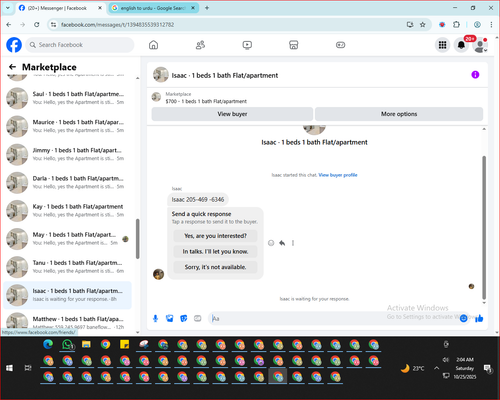Choose a GIF icon in composer
This screenshot has width=500, height=400.
(x=198, y=319)
